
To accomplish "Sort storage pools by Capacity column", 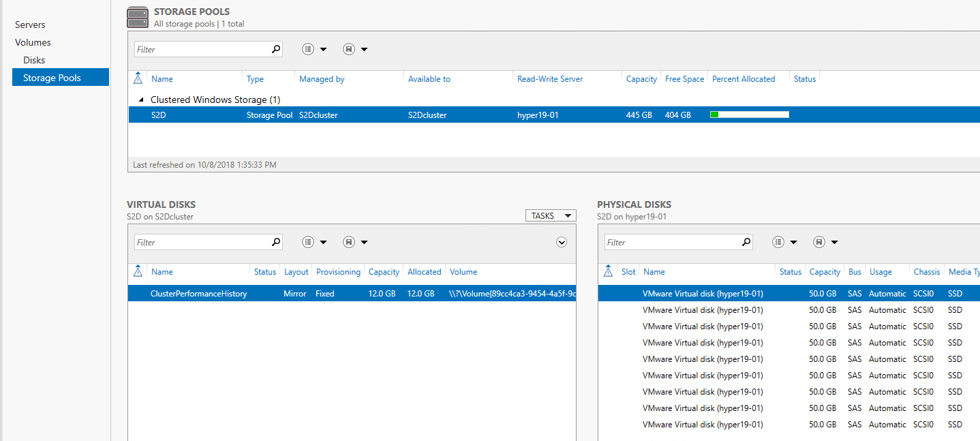I will (641, 79).
